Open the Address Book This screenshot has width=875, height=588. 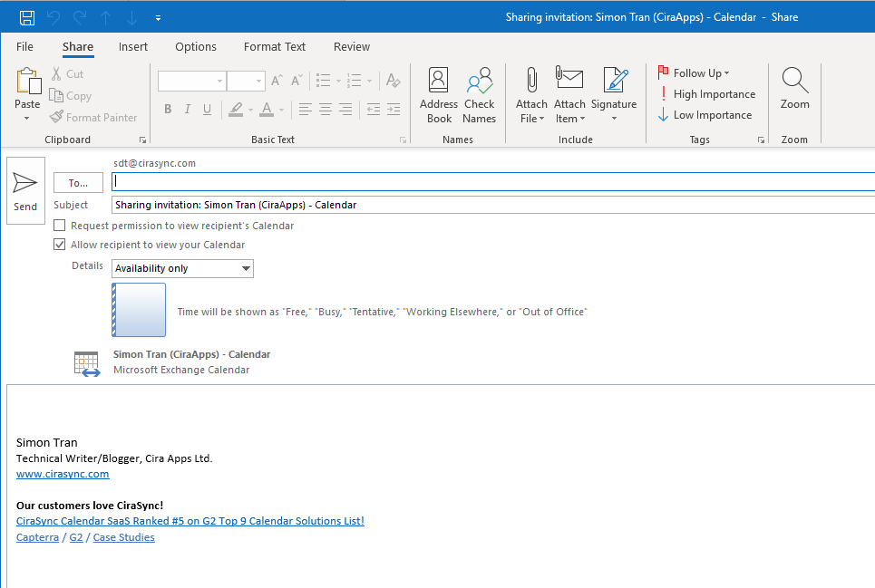(x=439, y=82)
